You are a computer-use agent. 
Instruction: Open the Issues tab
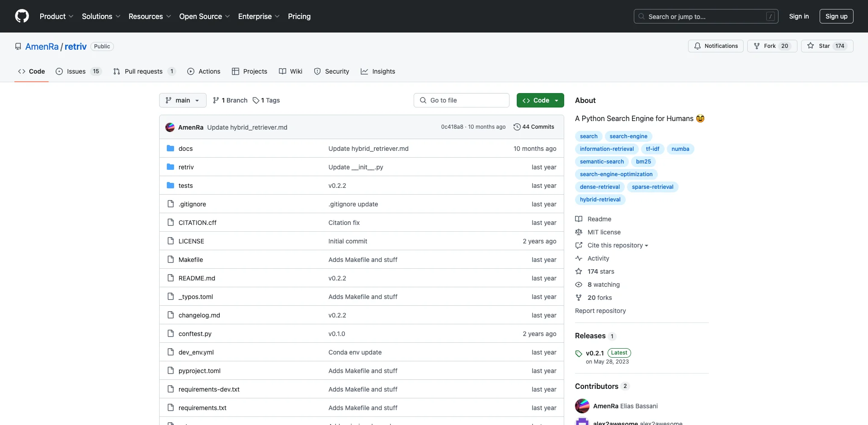(79, 71)
